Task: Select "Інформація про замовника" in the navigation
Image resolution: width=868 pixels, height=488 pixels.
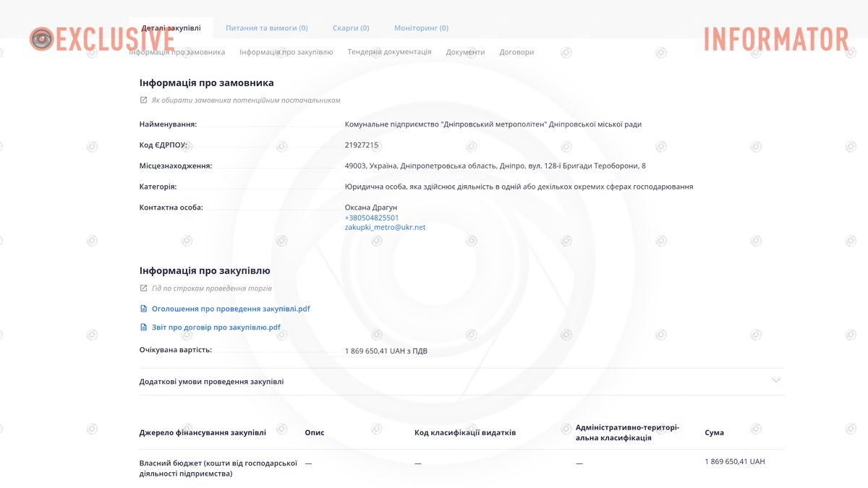Action: pyautogui.click(x=176, y=51)
